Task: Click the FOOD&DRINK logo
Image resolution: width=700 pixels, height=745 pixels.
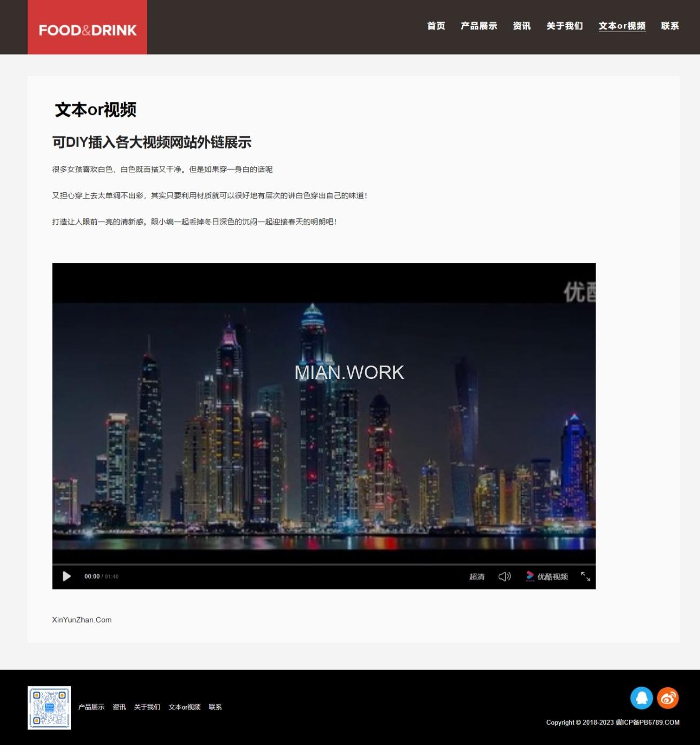Action: (87, 27)
